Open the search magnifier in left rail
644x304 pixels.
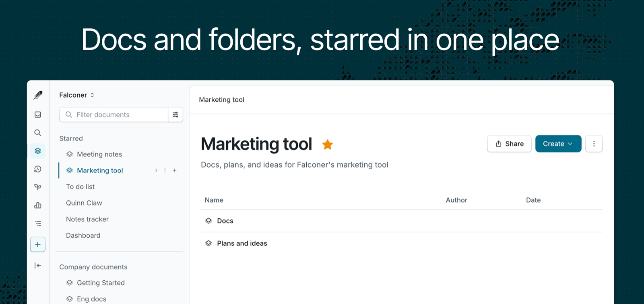pos(38,133)
